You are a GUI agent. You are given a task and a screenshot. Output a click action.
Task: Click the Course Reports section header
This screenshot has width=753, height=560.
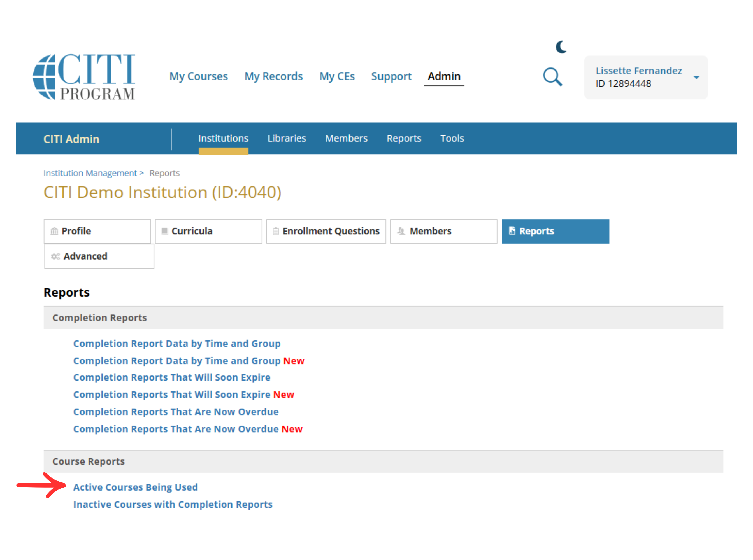click(383, 461)
